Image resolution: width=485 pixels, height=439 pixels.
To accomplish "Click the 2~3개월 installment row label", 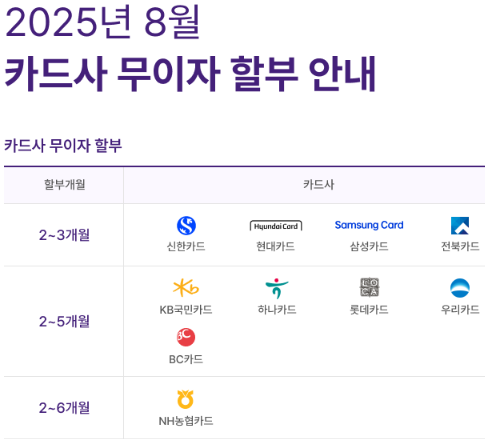I will tap(64, 235).
